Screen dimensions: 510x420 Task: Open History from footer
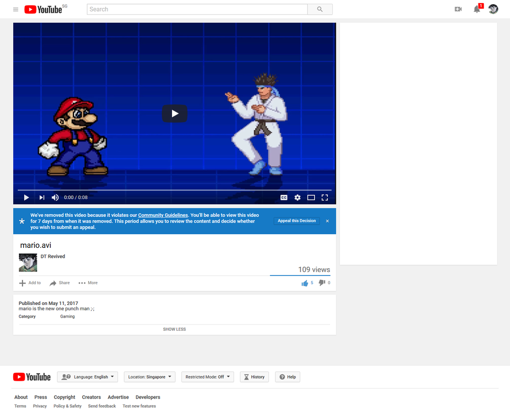[254, 377]
